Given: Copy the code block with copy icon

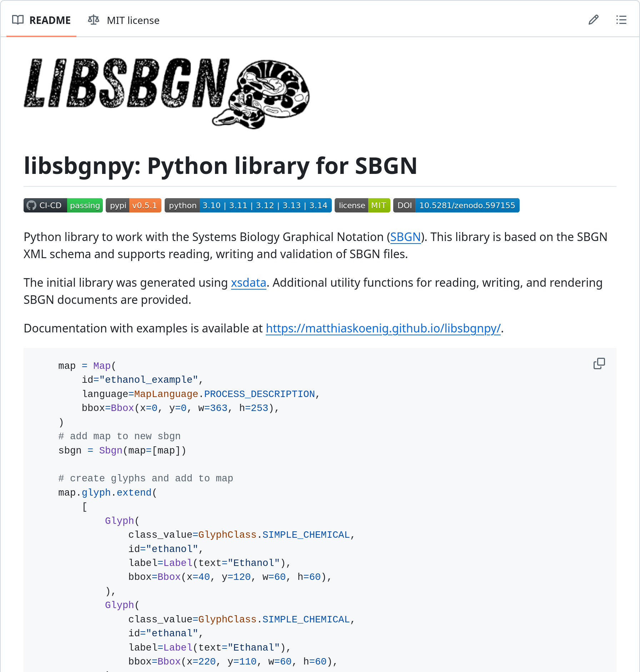Looking at the screenshot, I should pyautogui.click(x=599, y=363).
